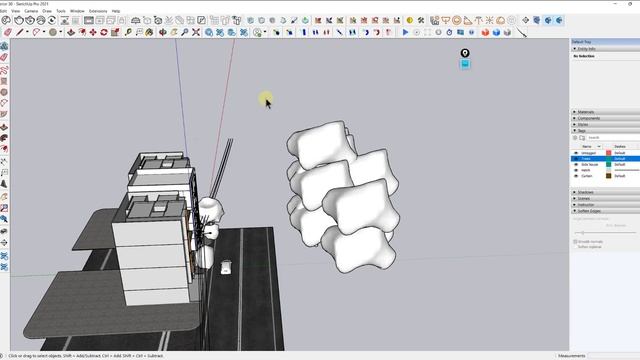Open the Edit menu
The height and width of the screenshot is (360, 640).
point(3,11)
